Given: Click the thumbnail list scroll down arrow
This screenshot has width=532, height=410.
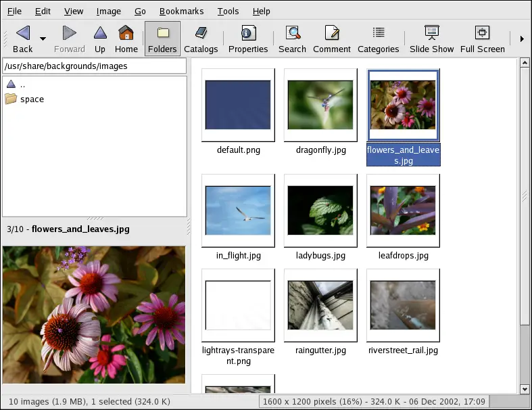Looking at the screenshot, I should pos(524,389).
